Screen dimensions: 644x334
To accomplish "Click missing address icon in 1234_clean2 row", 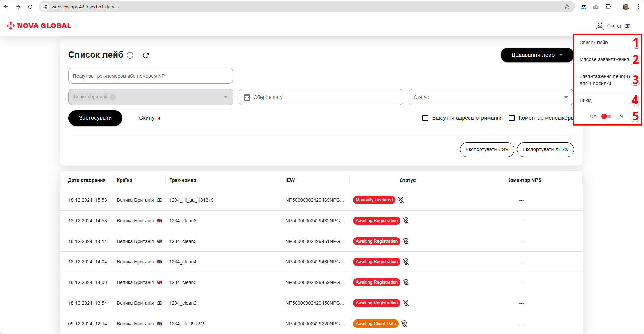I will (406, 303).
